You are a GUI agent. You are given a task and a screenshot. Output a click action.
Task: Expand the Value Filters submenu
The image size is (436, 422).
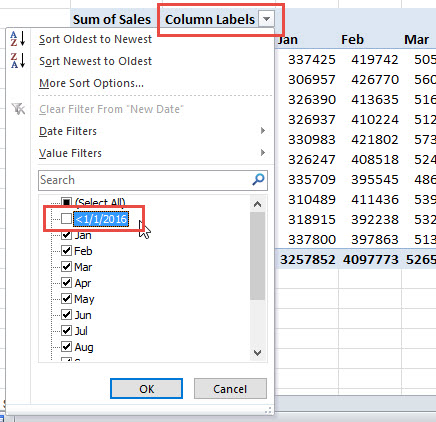point(152,153)
